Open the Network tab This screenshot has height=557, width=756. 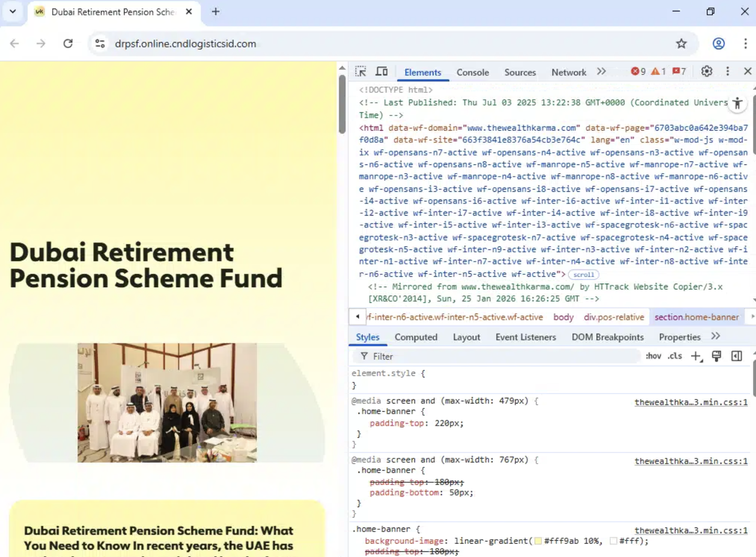pyautogui.click(x=569, y=72)
